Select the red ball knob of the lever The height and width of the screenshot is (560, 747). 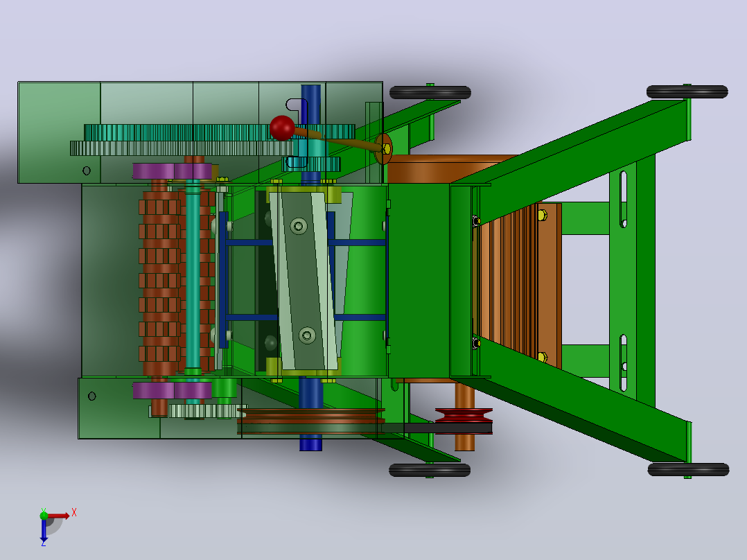pos(282,128)
